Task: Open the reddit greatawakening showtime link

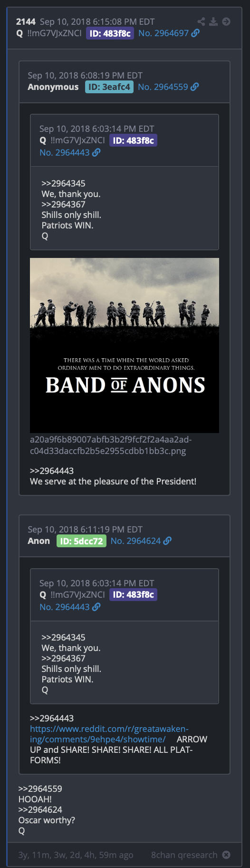Action: 109,734
